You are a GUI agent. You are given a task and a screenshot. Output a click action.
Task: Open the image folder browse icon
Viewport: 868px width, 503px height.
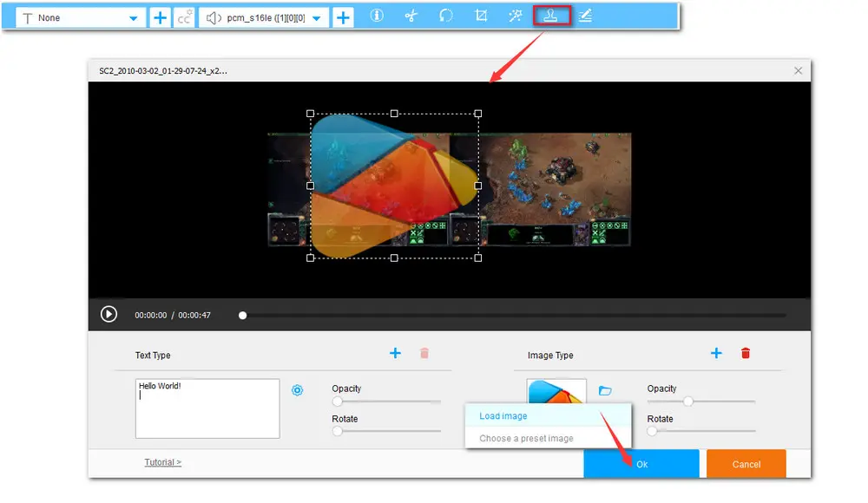pos(605,390)
